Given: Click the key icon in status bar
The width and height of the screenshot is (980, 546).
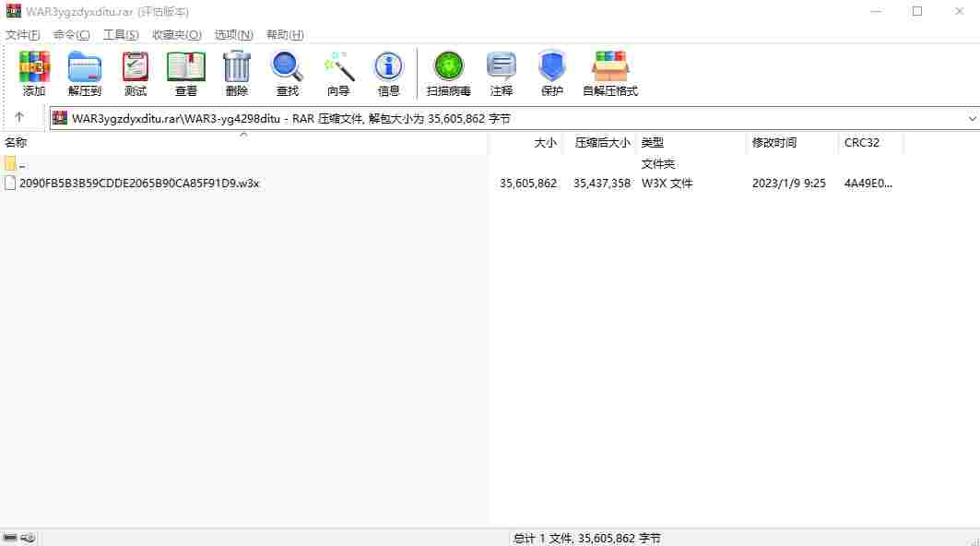Looking at the screenshot, I should [29, 538].
